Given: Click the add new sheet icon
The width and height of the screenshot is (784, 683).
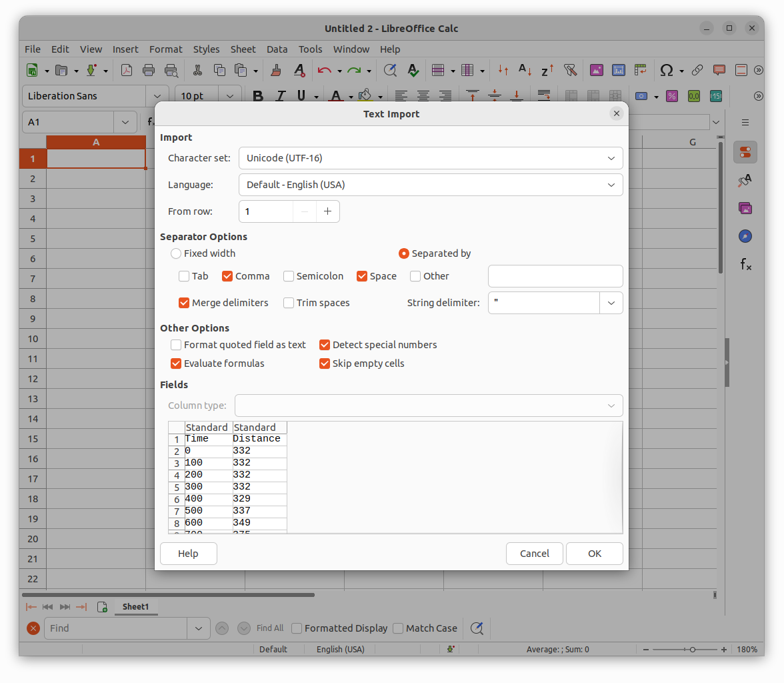Looking at the screenshot, I should [102, 607].
